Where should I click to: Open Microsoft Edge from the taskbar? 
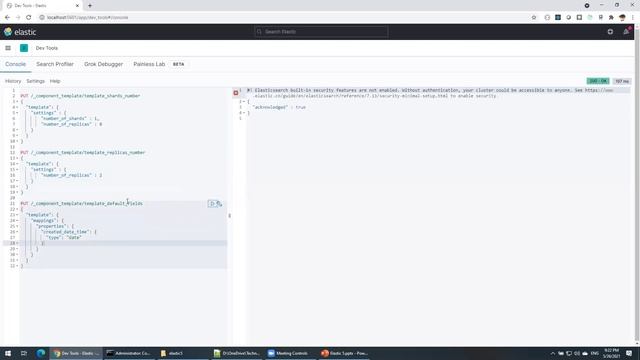40,353
